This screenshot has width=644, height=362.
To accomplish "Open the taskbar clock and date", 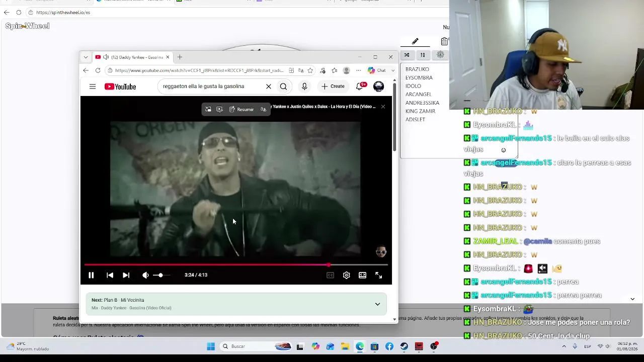I will [x=626, y=346].
